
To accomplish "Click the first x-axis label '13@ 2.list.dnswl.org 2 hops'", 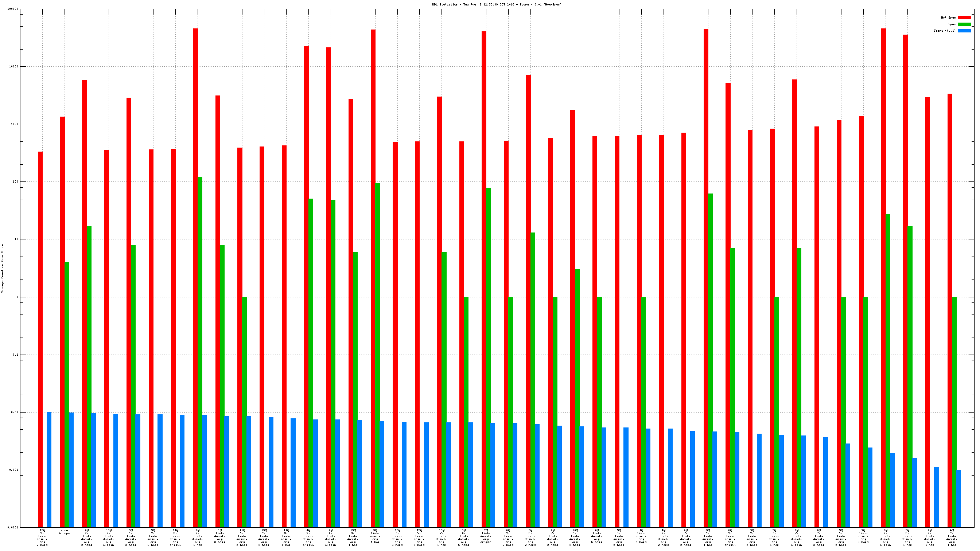I will (42, 537).
